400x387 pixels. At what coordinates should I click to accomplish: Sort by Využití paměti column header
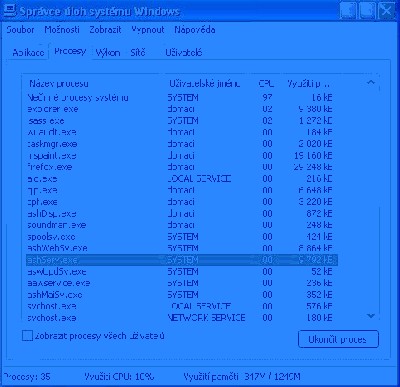point(309,83)
